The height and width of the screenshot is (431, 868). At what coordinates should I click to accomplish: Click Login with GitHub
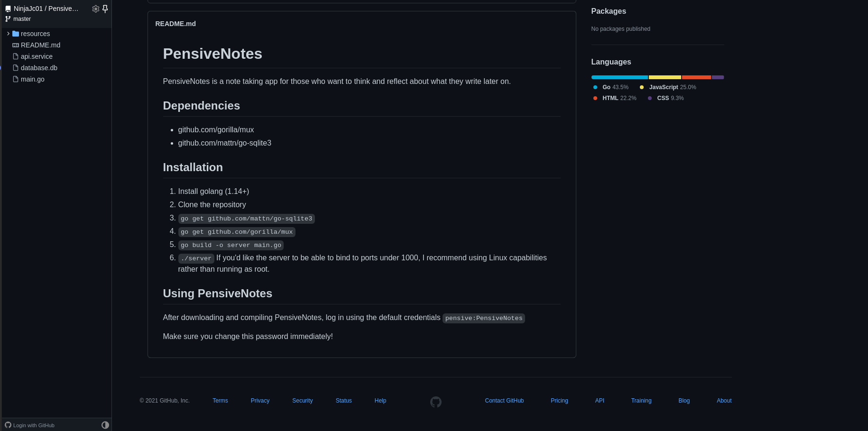click(33, 425)
